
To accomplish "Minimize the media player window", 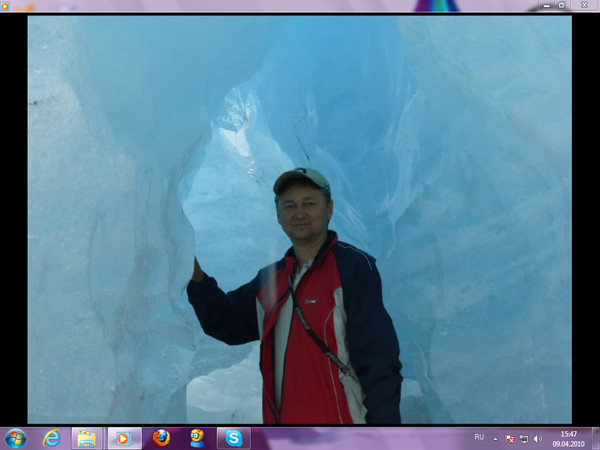I will 546,5.
